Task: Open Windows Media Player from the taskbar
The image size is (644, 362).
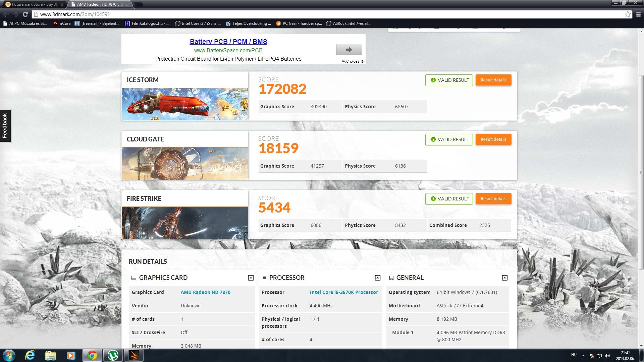Action: [71, 355]
